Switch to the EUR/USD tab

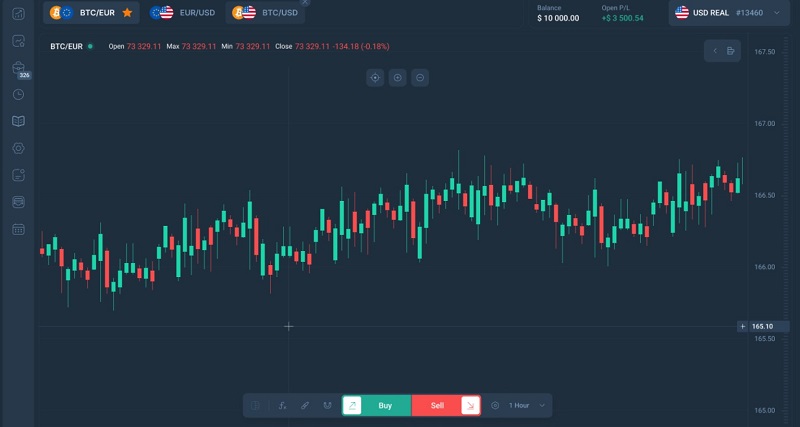tap(184, 13)
